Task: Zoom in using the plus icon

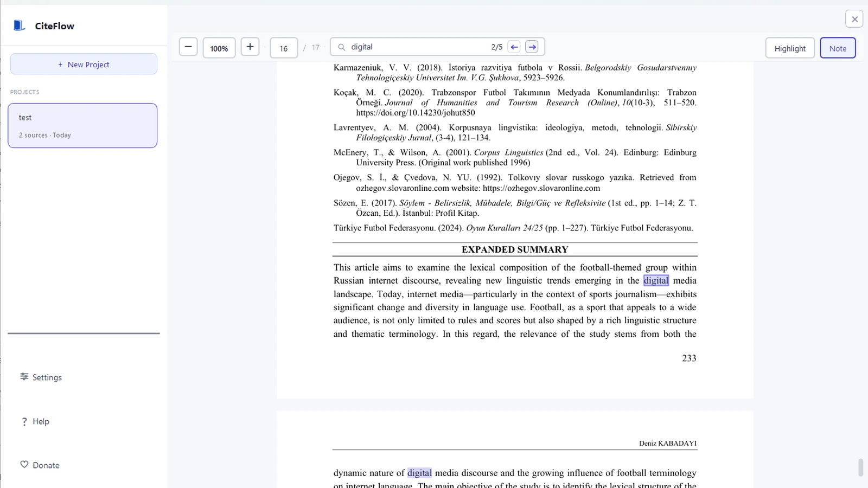Action: pyautogui.click(x=250, y=47)
